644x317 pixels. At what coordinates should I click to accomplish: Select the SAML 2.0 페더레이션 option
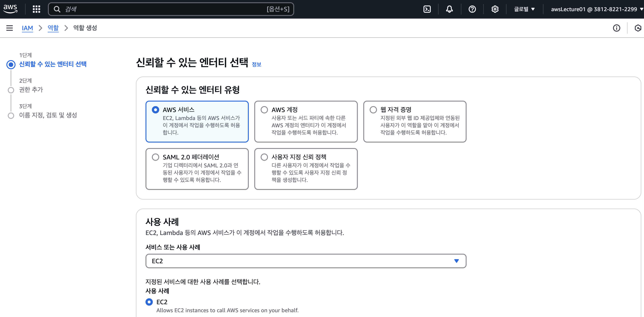[197, 169]
